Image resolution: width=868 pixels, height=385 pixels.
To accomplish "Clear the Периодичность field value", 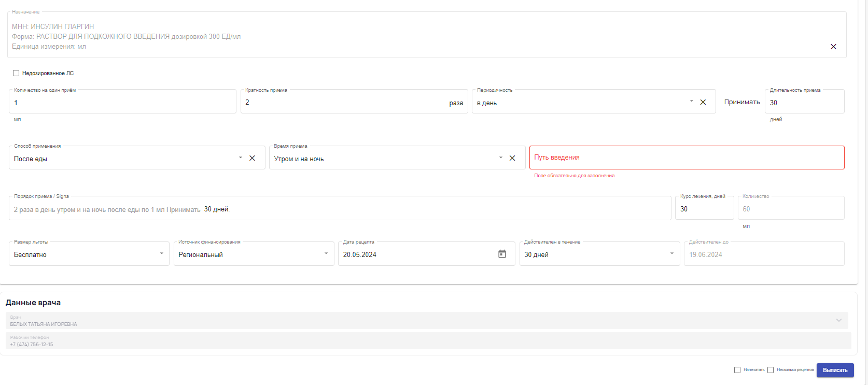I will (703, 102).
